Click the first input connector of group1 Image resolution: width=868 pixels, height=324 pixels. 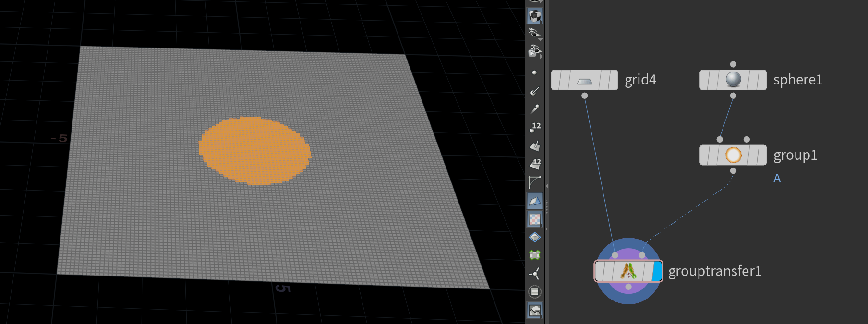pos(720,139)
